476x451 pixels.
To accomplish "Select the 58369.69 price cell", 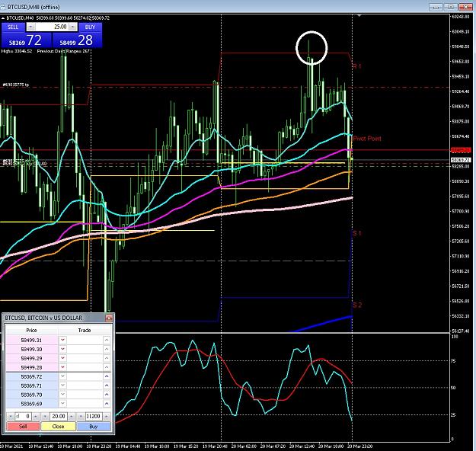I will point(32,404).
